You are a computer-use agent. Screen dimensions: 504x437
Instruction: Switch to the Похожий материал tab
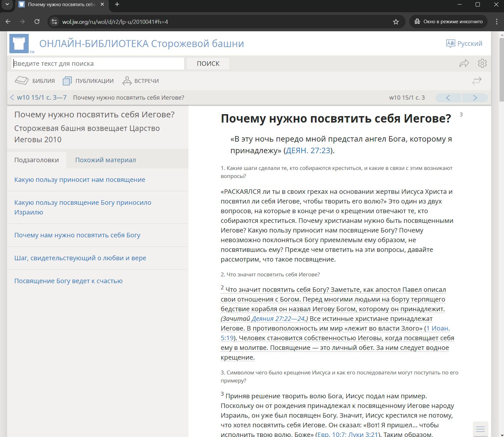tap(106, 160)
